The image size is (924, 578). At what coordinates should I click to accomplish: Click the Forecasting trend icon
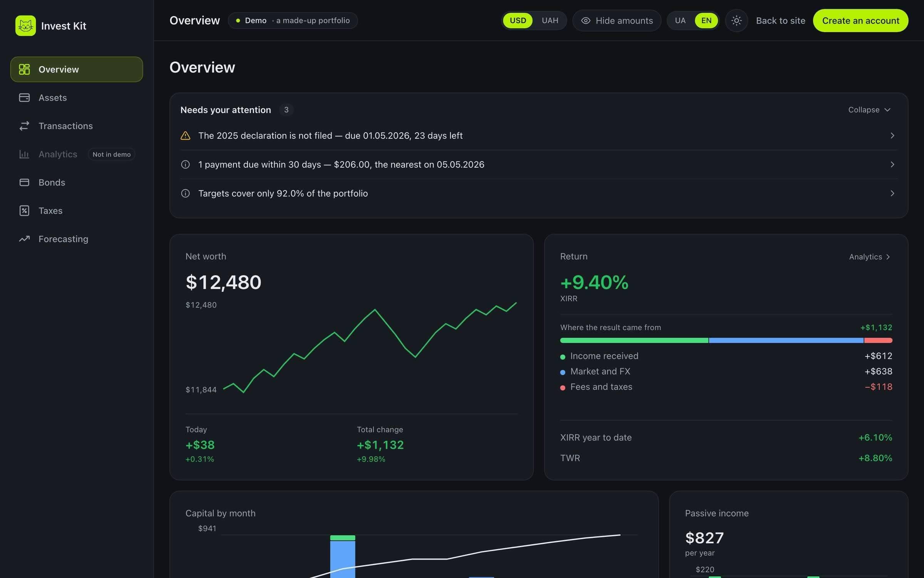click(24, 239)
